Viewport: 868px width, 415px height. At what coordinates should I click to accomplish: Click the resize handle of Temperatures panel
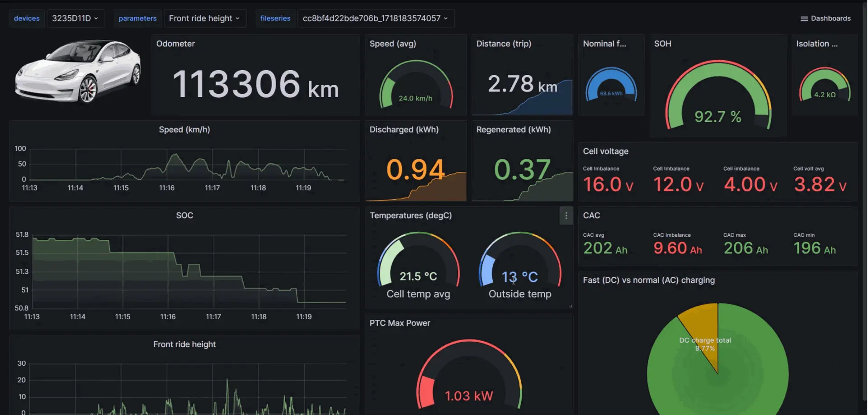(x=571, y=306)
